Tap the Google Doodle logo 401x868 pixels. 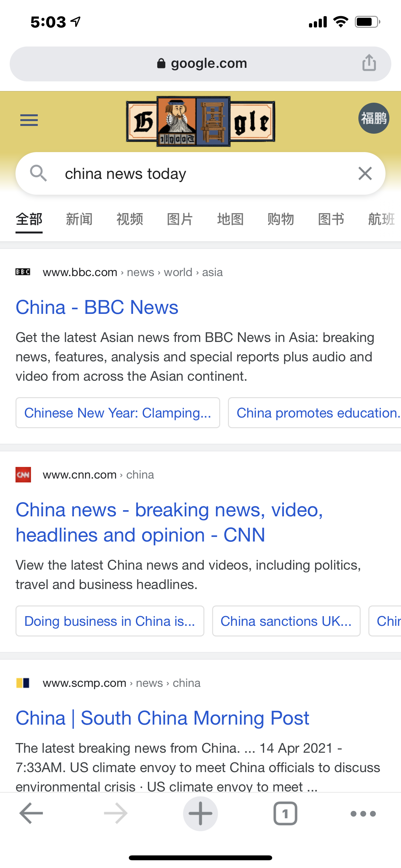point(200,121)
